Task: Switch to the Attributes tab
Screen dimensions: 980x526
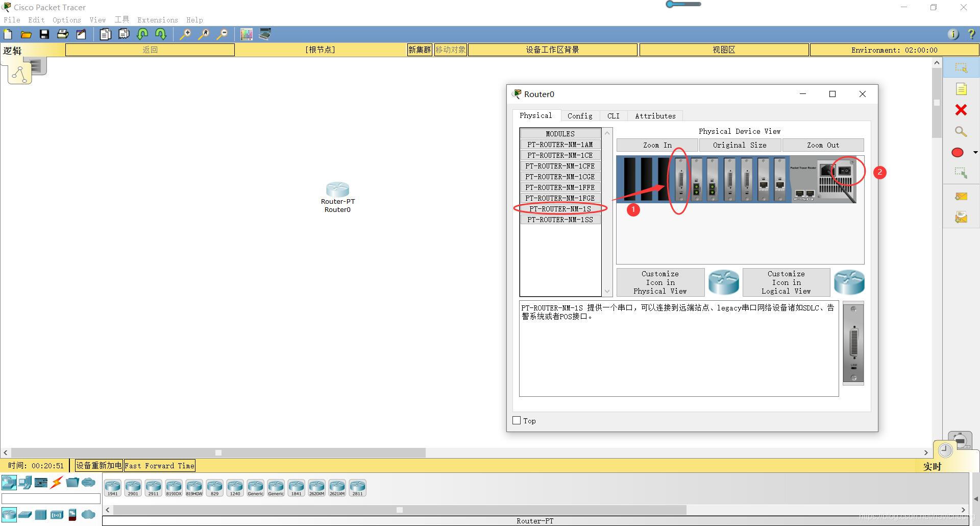Action: click(655, 116)
